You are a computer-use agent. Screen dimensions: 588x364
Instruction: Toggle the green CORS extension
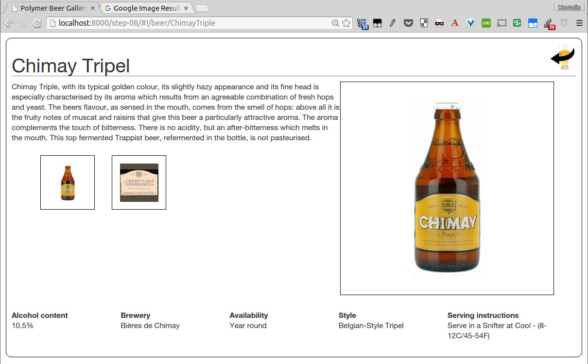point(486,23)
